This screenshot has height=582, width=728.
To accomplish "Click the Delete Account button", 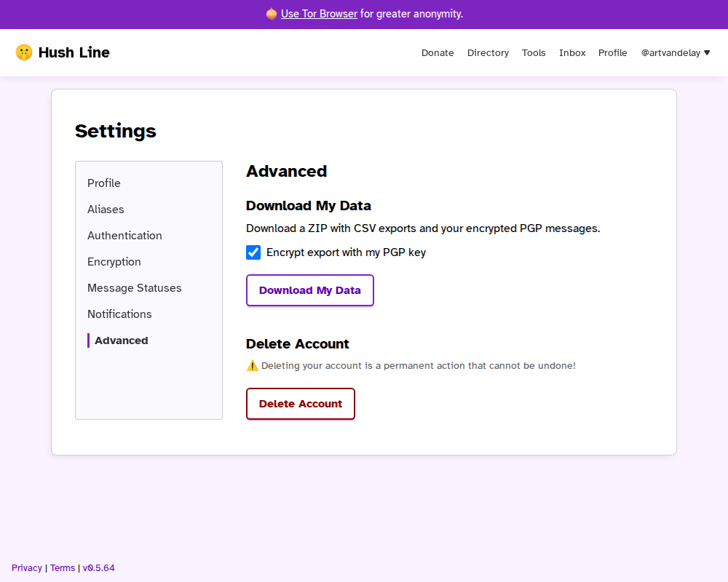I will click(x=301, y=403).
